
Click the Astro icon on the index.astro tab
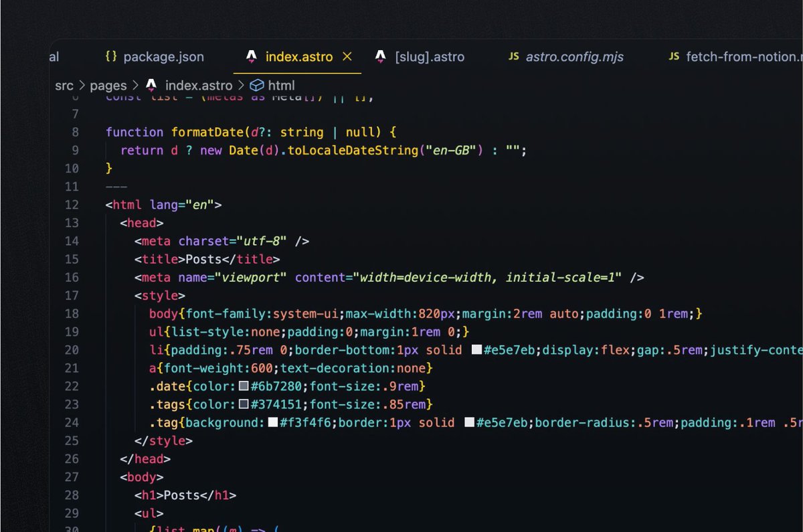(x=251, y=57)
